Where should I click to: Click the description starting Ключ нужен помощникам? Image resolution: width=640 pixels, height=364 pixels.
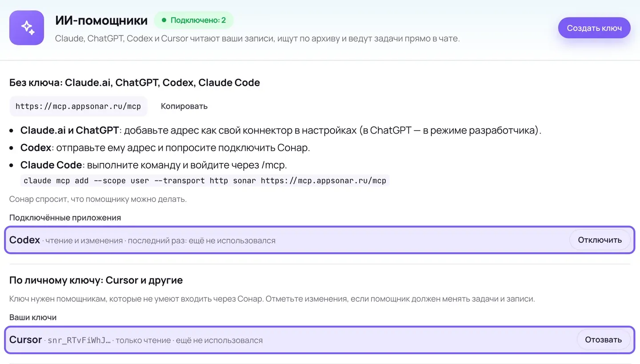click(x=272, y=299)
